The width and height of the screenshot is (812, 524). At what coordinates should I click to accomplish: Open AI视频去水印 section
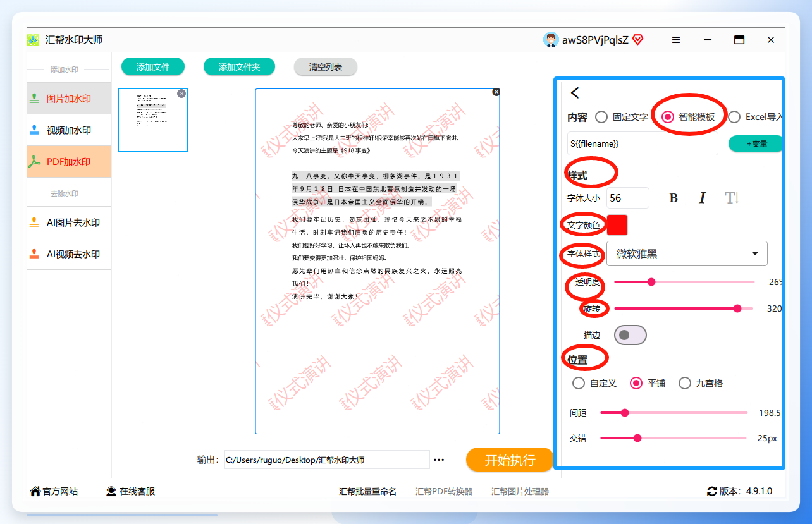pos(68,254)
